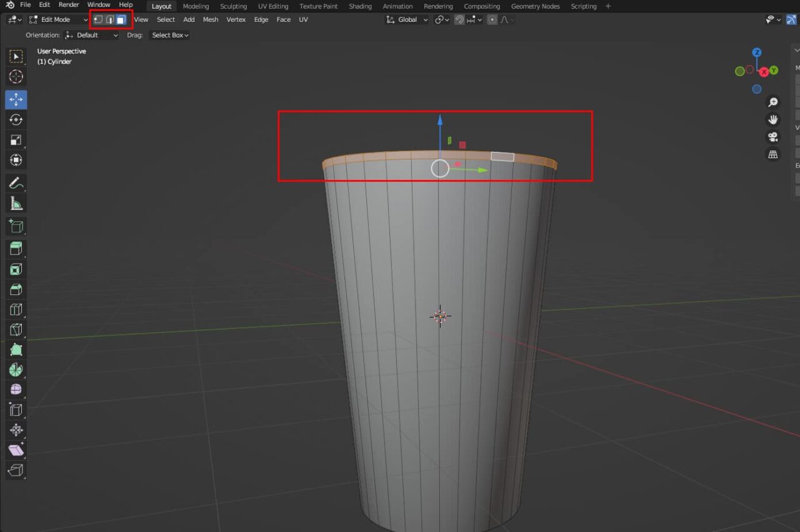Screen dimensions: 800x532
Task: Toggle the camera view icon
Action: 772,137
